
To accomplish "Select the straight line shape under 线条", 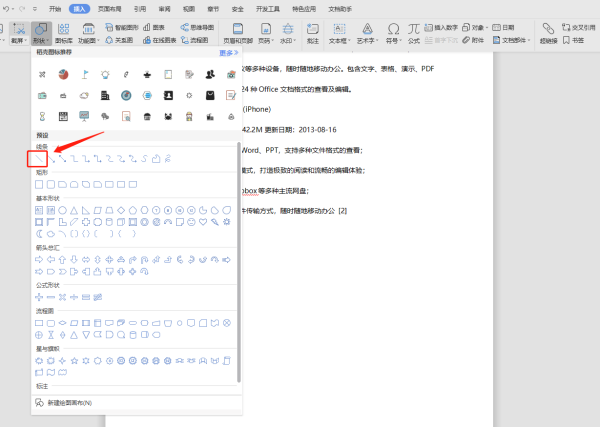I will click(x=38, y=159).
